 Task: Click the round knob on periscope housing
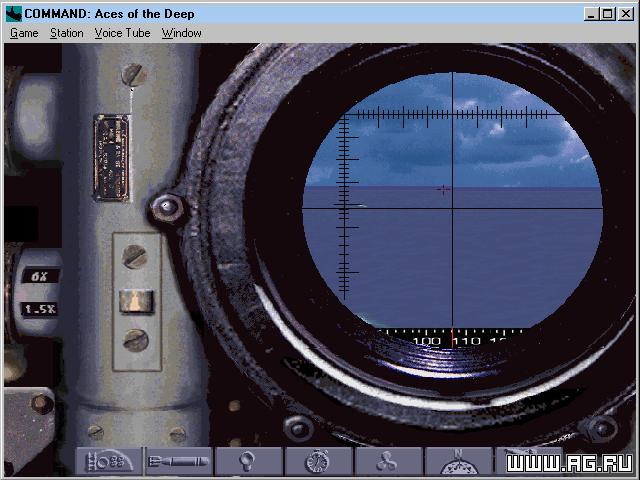click(x=167, y=207)
